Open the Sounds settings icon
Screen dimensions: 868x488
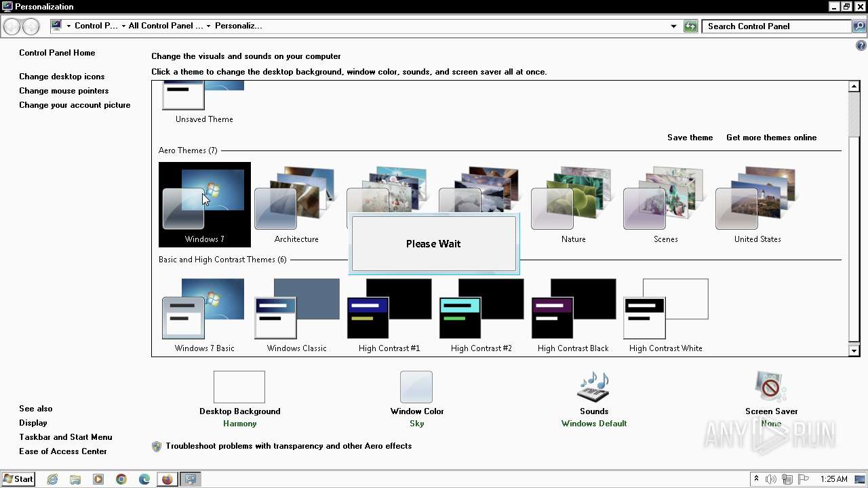(593, 387)
